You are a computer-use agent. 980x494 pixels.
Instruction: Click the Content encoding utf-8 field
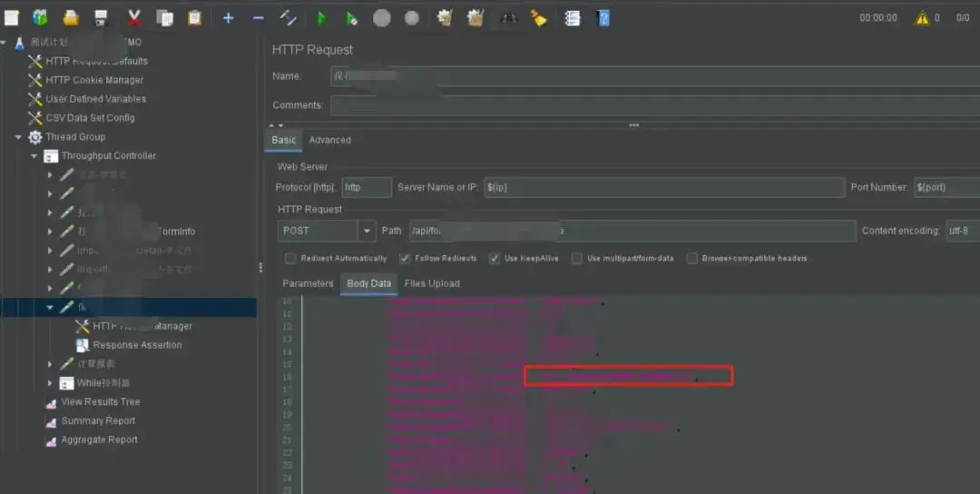(x=963, y=231)
